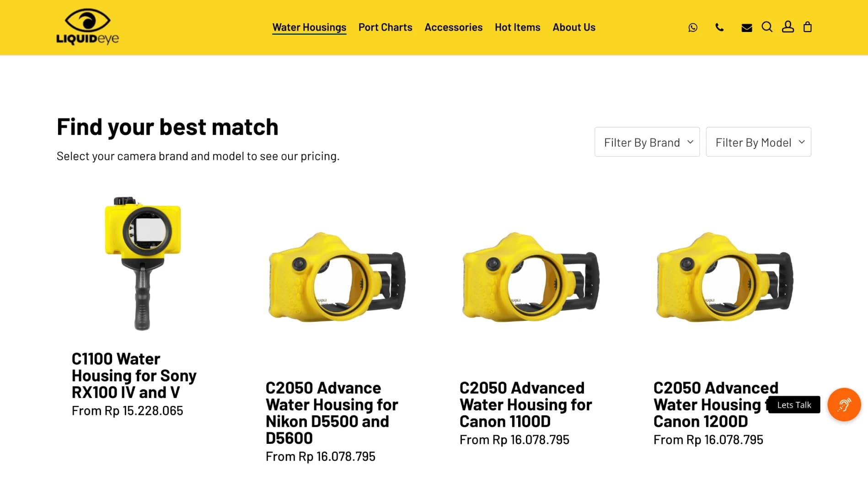
Task: Open the About Us page
Action: point(573,27)
